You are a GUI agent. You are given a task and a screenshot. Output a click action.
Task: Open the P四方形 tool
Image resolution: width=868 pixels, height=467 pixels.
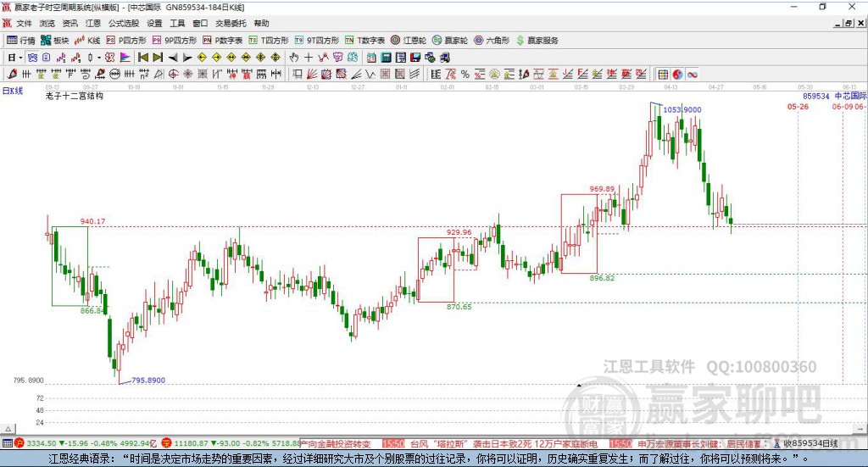pyautogui.click(x=126, y=41)
